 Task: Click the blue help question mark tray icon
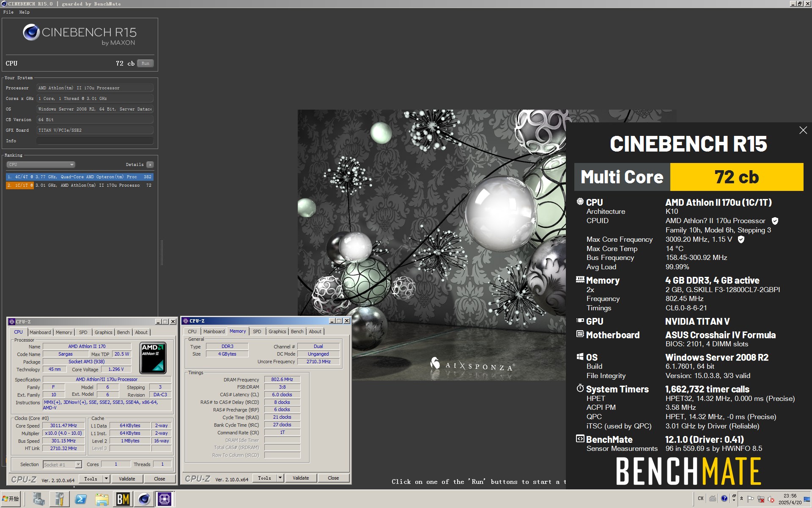[x=724, y=498]
